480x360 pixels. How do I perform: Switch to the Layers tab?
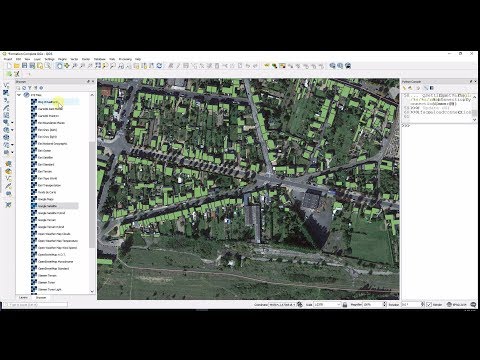pos(23,297)
